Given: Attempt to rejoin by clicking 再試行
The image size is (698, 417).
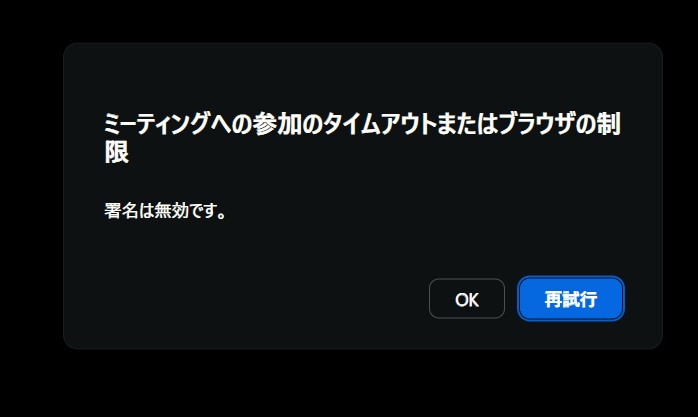Looking at the screenshot, I should click(x=571, y=299).
